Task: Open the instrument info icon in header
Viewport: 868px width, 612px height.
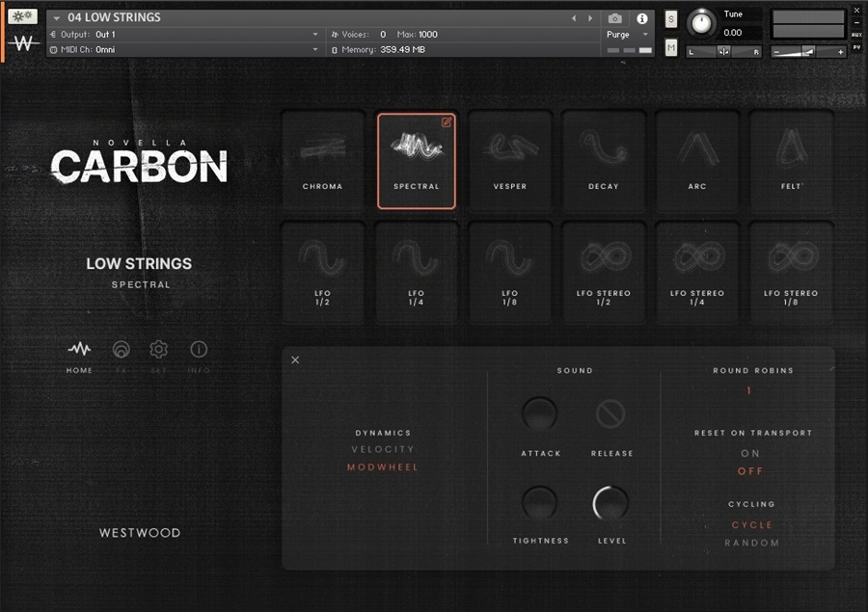Action: click(x=642, y=18)
